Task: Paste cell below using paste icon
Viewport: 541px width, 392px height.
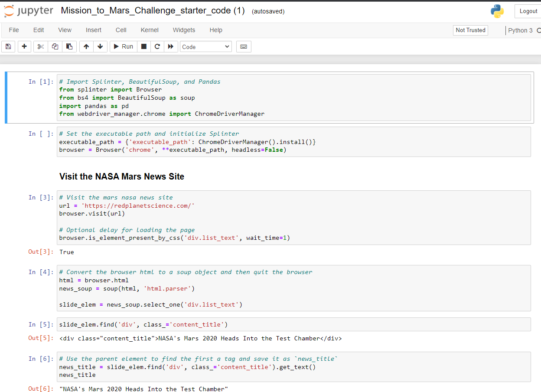Action: click(x=69, y=46)
